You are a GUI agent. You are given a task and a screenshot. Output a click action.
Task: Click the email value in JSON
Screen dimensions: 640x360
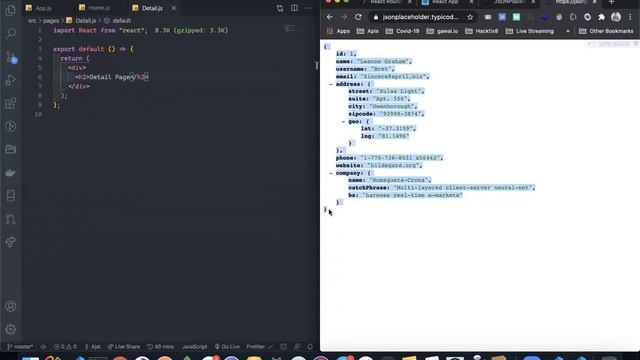pos(394,76)
